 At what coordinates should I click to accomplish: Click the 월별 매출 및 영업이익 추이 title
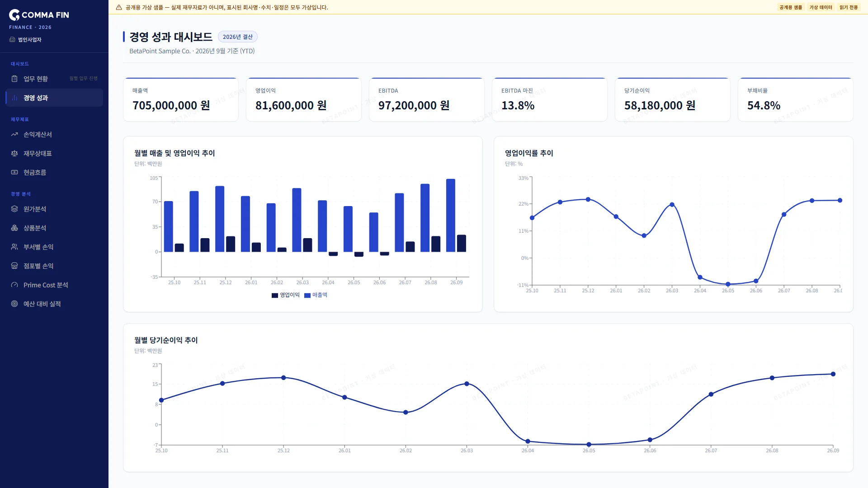click(175, 153)
